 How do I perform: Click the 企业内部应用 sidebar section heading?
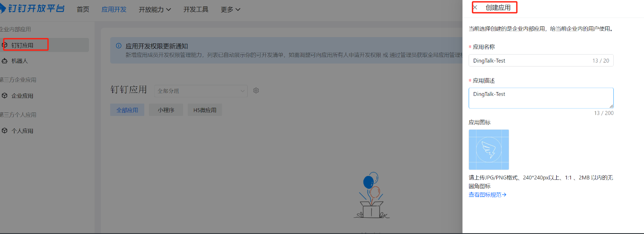pyautogui.click(x=15, y=29)
